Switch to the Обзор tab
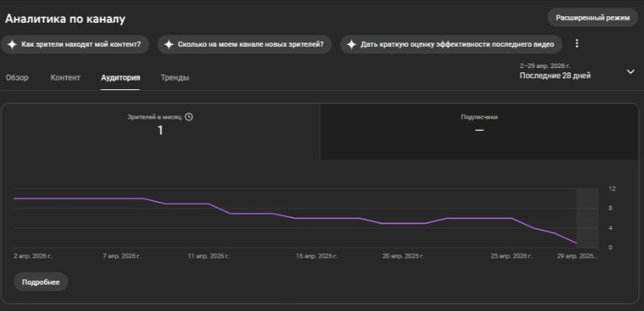Image resolution: width=644 pixels, height=311 pixels. coord(17,78)
